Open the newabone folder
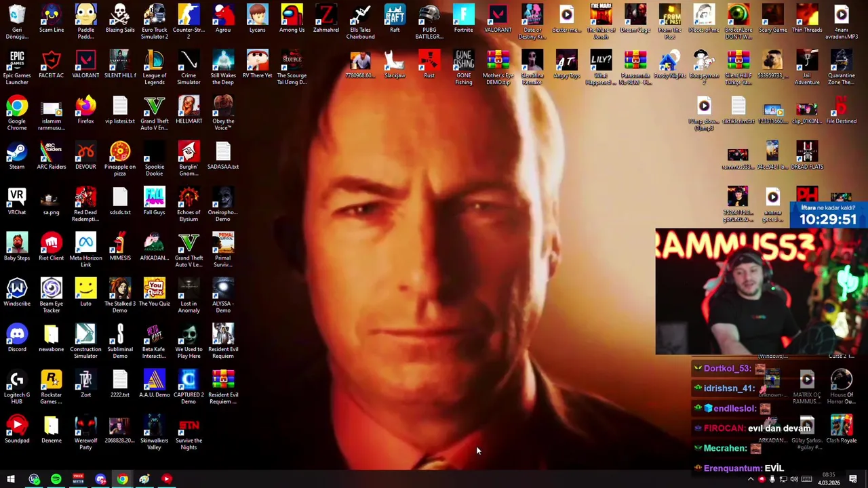The image size is (868, 488). [x=52, y=338]
